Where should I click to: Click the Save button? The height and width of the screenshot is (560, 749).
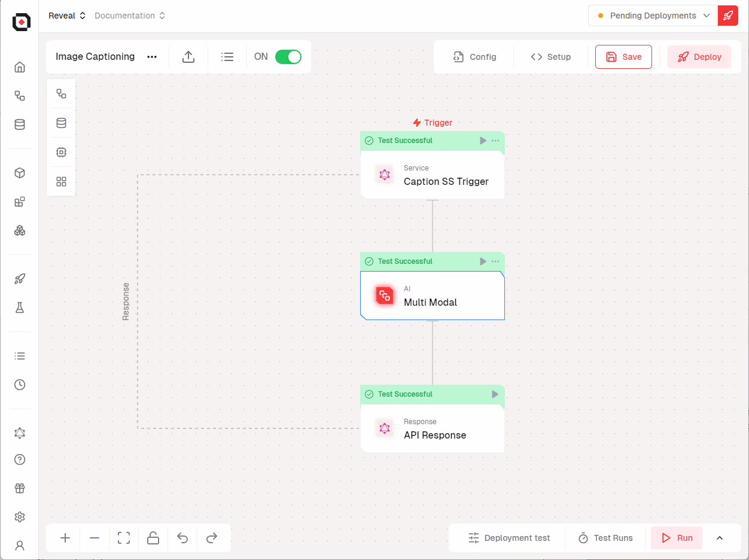click(623, 57)
